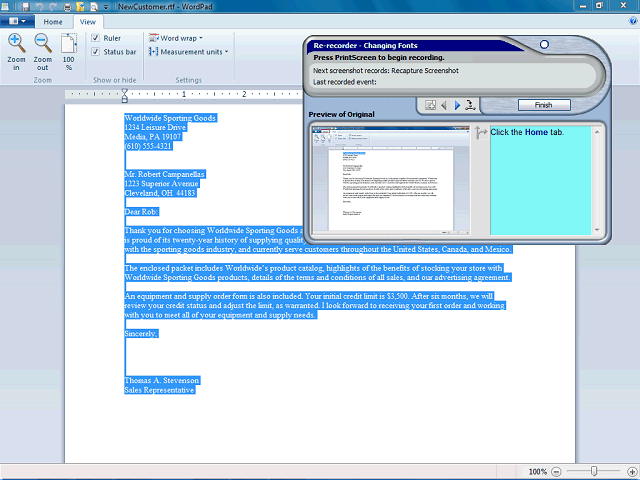Click 'Mr. Robert Campanellas' in letter
Viewport: 640px width, 480px height.
(x=164, y=174)
